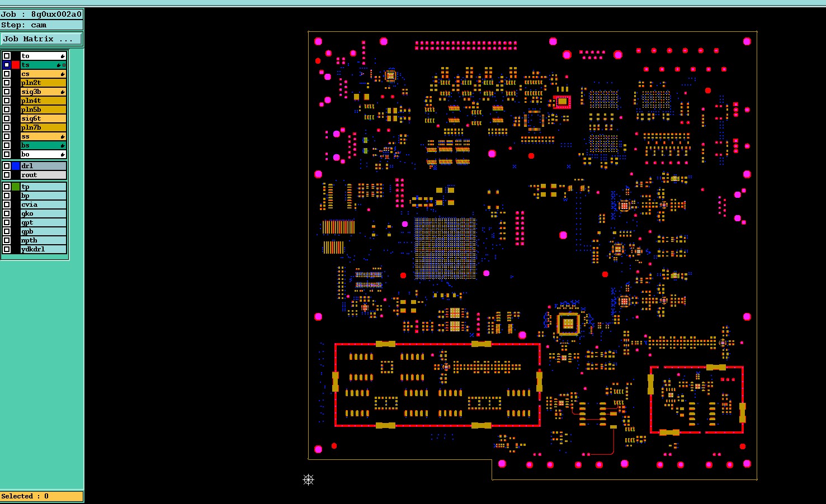Select the 'pln7b' layer name

[44, 127]
